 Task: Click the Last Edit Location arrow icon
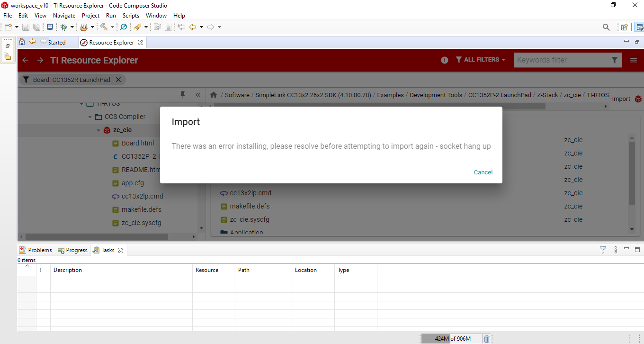click(181, 27)
